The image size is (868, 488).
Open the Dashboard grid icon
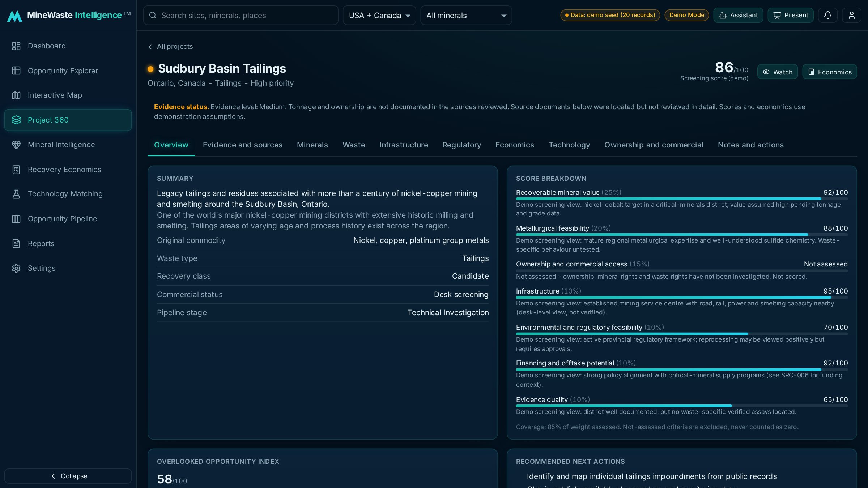coord(16,46)
